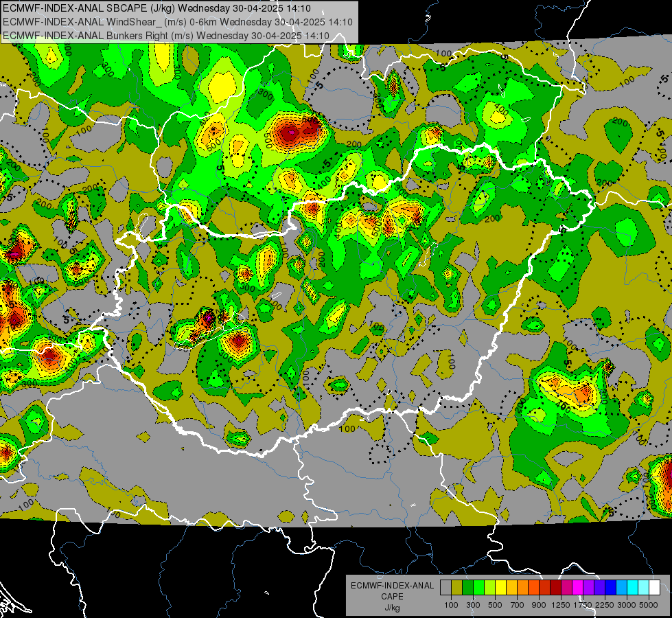Screen dimensions: 672x618
Task: Click the 2250 tick label in the legend
Action: click(604, 605)
